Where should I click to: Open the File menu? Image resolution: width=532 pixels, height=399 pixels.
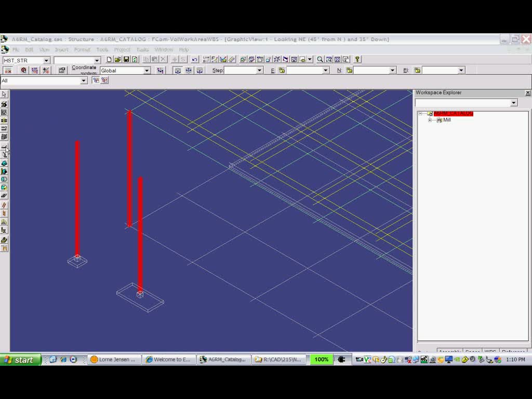16,49
